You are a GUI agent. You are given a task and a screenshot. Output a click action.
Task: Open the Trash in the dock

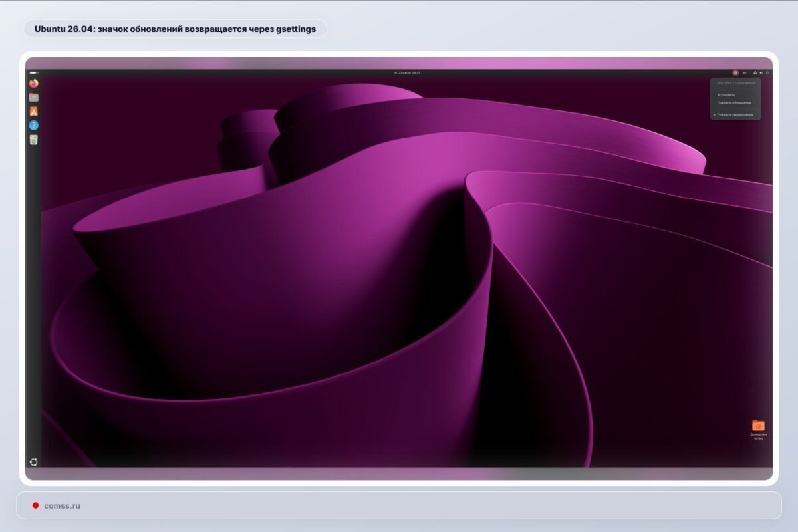pos(34,139)
